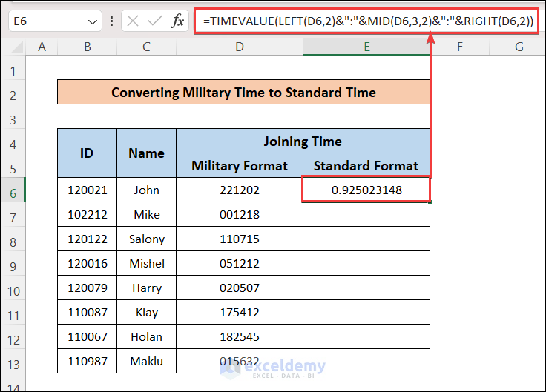
Task: Click ID cell 120079
Action: pos(87,288)
